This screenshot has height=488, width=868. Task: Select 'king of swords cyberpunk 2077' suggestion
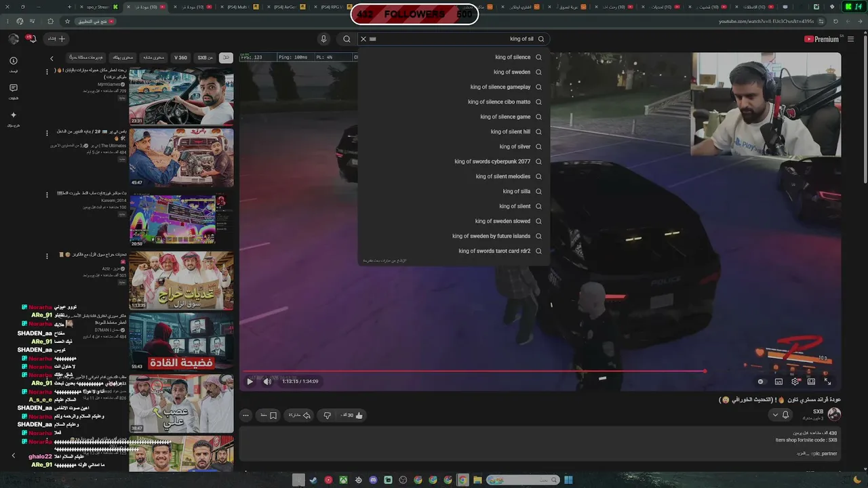point(454,162)
